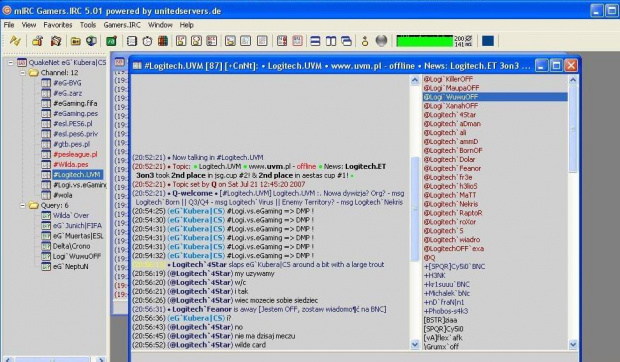Click the DCC Options toolbar icon
This screenshot has width=620, height=362.
[x=212, y=41]
